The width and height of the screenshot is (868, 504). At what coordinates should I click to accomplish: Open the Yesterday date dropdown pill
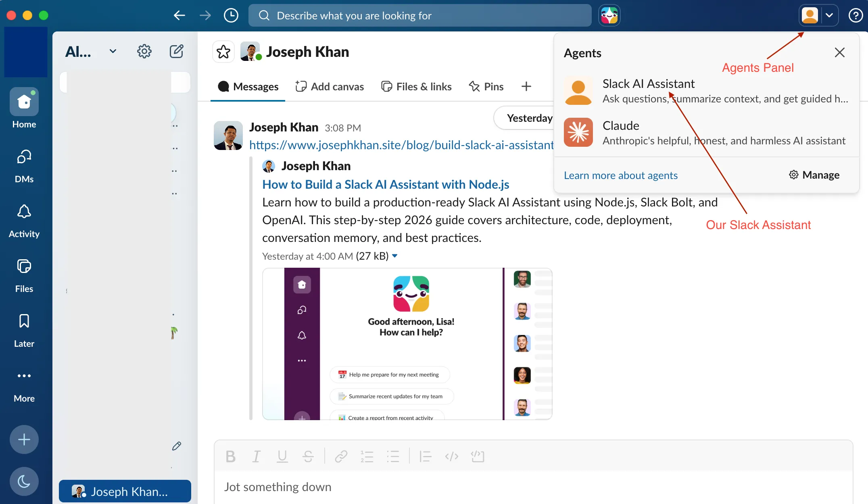pyautogui.click(x=524, y=118)
